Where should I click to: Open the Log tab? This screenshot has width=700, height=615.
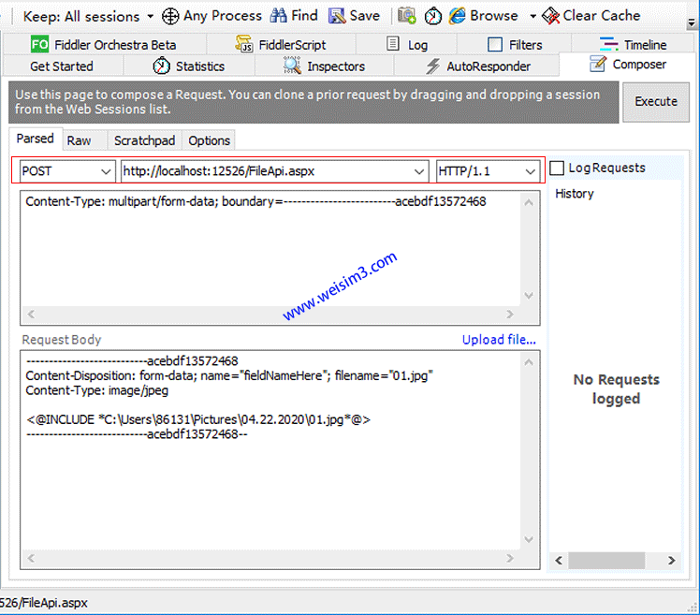[x=406, y=45]
